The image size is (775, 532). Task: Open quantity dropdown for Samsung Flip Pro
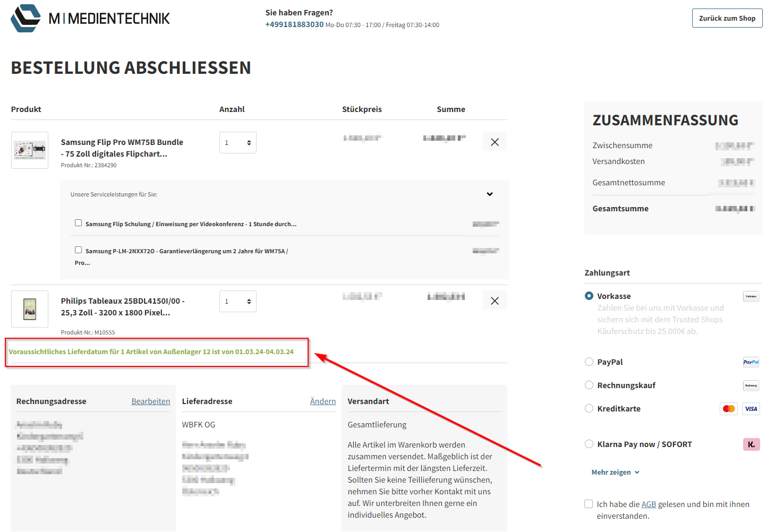(238, 142)
